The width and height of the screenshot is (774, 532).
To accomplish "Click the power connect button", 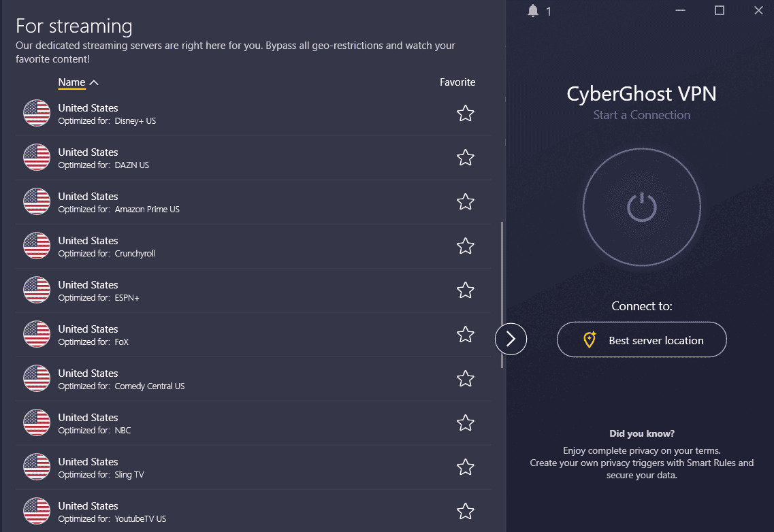I will pos(642,207).
